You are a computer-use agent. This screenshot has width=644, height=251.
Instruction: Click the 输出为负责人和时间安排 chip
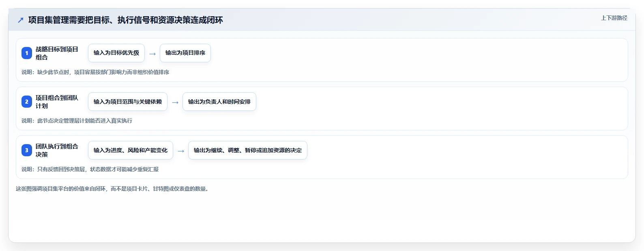point(219,102)
